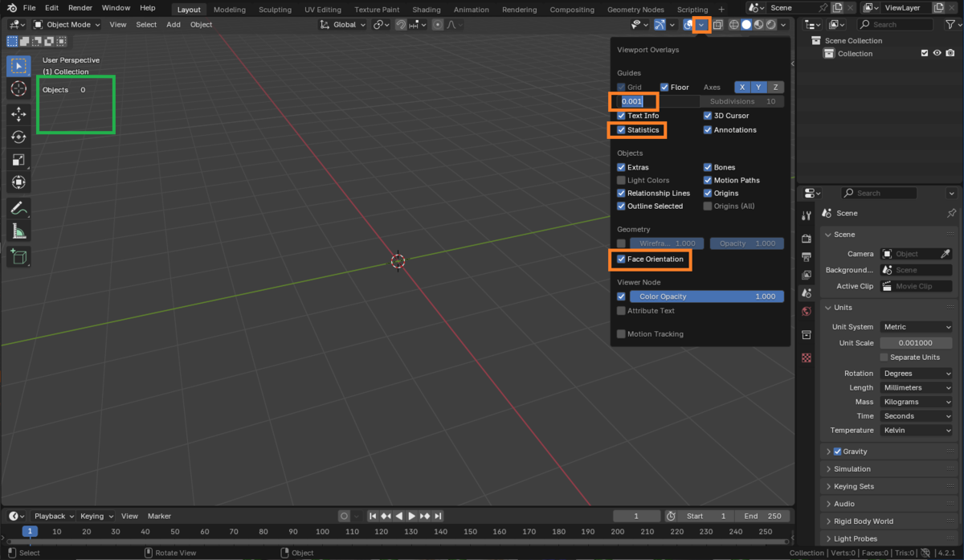Open the Global transform orientation dropdown
The width and height of the screenshot is (964, 560).
pos(343,25)
